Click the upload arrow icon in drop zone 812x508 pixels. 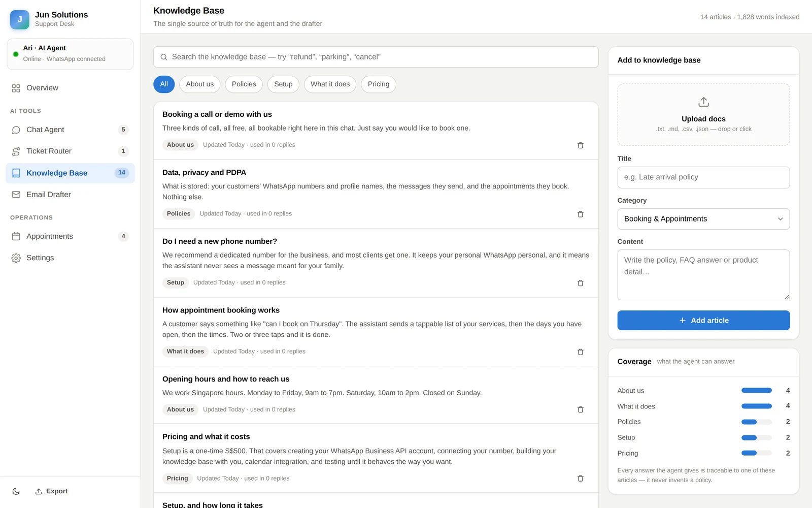(x=703, y=102)
